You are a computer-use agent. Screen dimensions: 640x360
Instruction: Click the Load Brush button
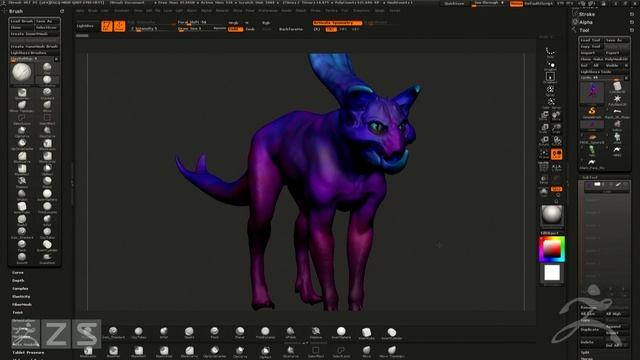22,21
